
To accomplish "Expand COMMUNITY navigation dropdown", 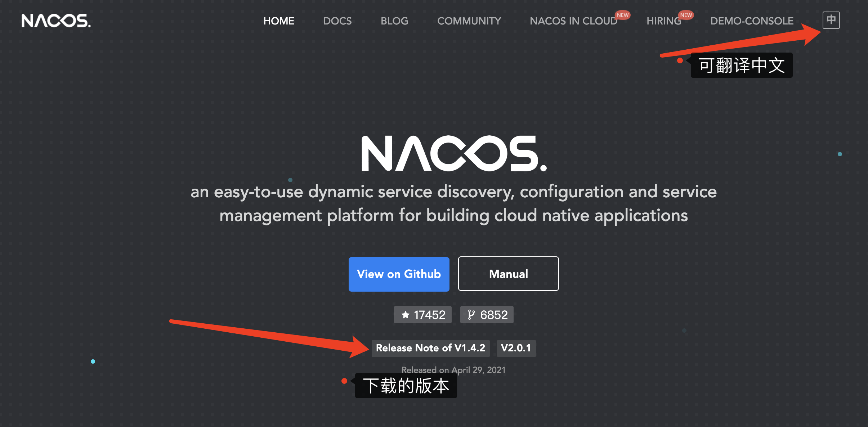I will [467, 21].
